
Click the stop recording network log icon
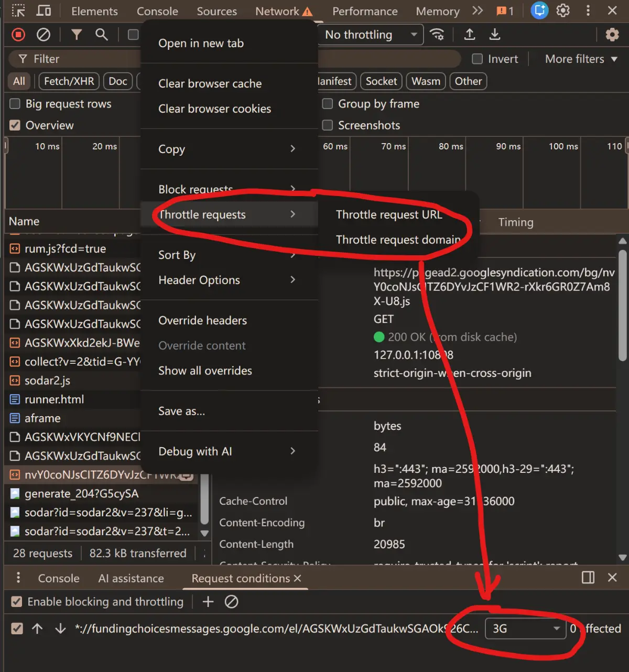[x=18, y=35]
